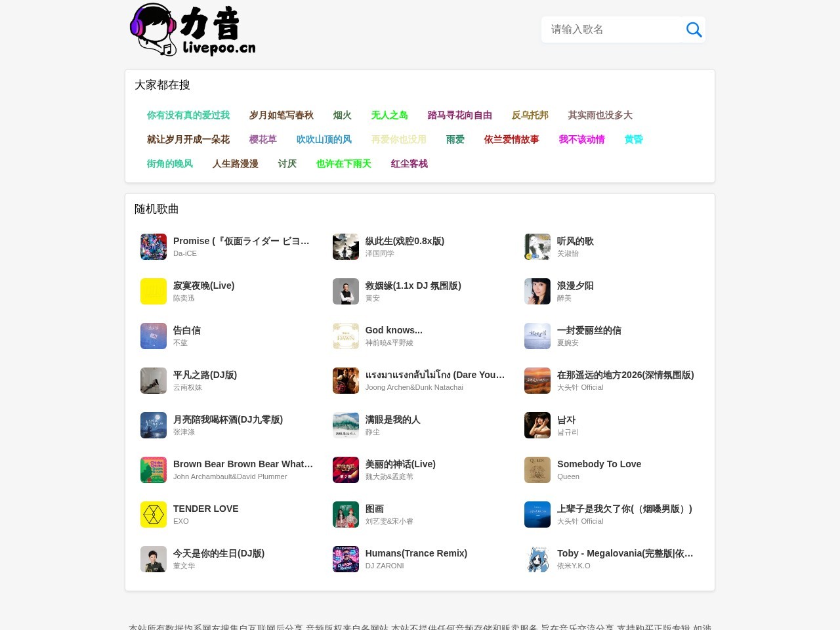
Task: Click yellow cover of 寂寞夜晚(Live)
Action: point(154,291)
